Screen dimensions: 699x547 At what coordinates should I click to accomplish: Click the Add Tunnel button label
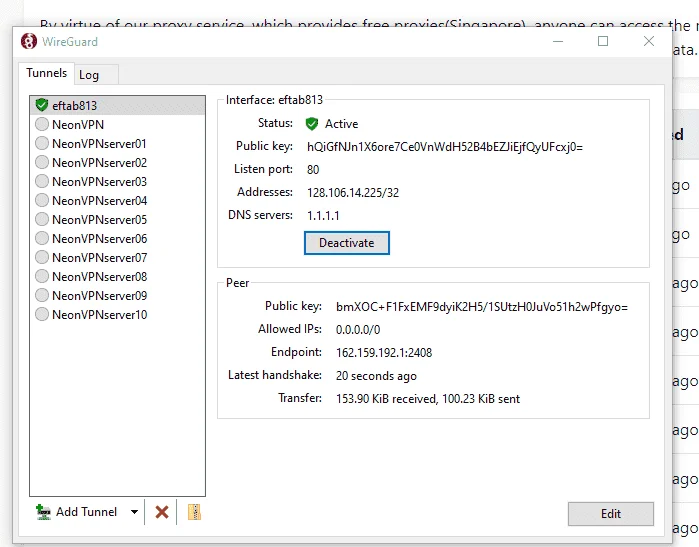(86, 512)
